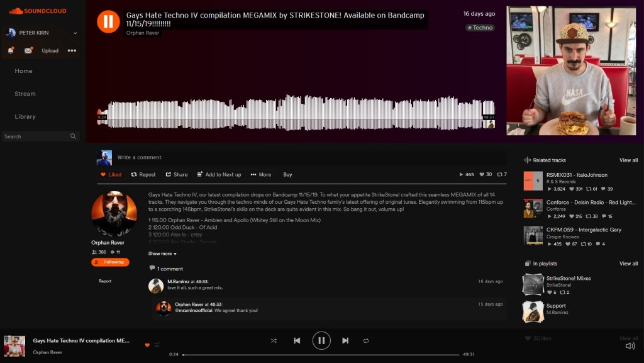Open the volume speaker control

(630, 345)
